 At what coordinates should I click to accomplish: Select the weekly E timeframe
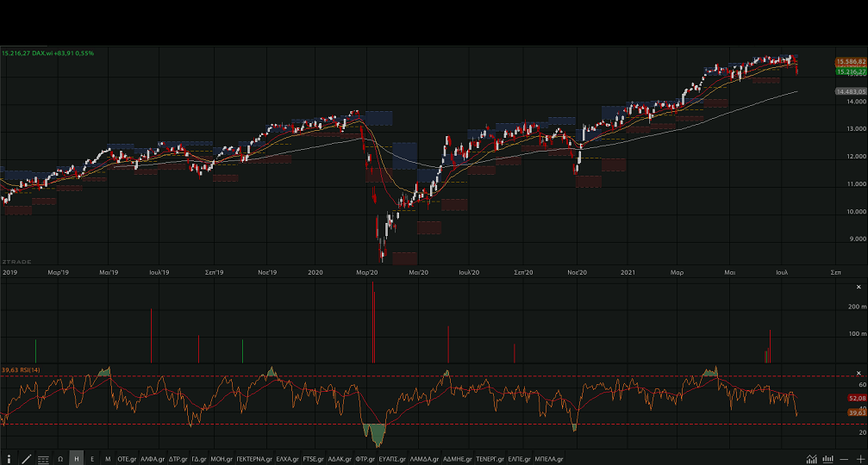point(92,459)
